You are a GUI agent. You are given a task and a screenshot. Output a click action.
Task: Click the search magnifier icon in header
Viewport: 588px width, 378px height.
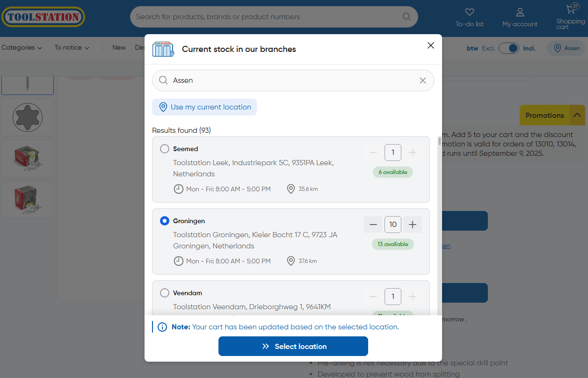coord(407,17)
